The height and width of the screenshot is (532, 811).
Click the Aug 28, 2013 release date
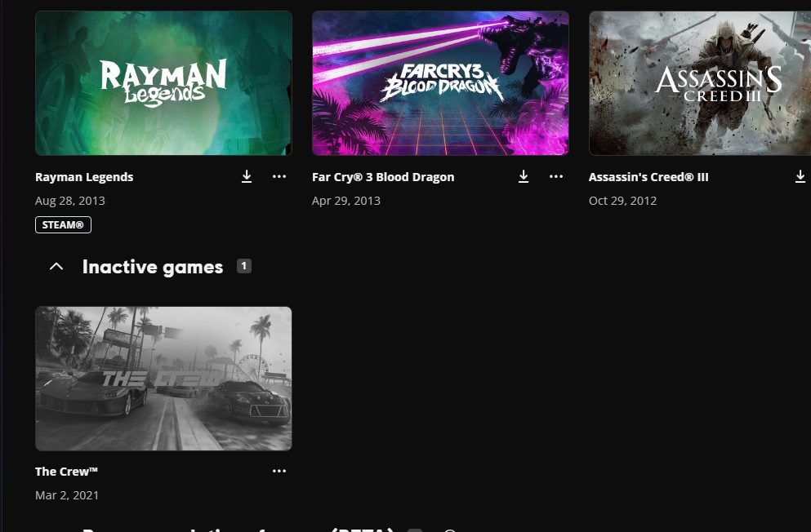(70, 201)
